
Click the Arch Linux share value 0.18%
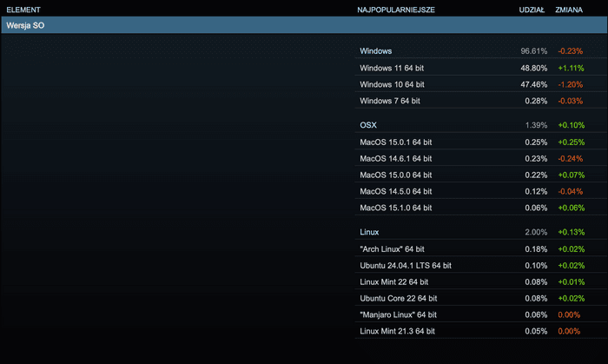(536, 248)
